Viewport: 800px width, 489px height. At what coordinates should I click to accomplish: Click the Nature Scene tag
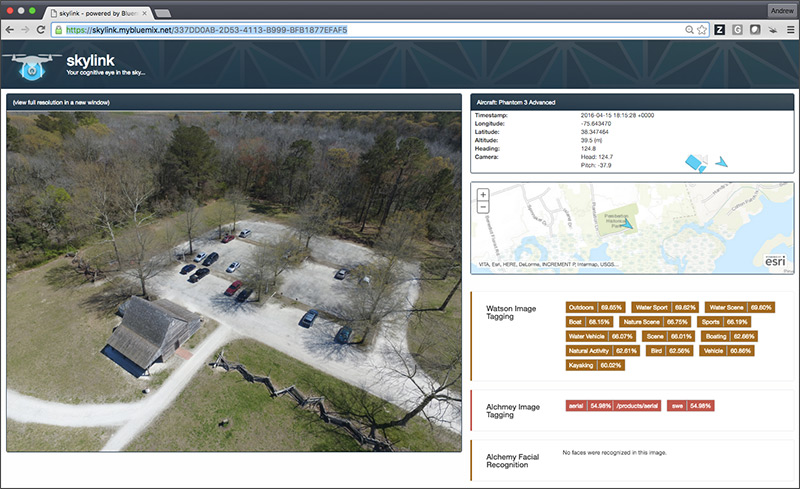coord(655,322)
